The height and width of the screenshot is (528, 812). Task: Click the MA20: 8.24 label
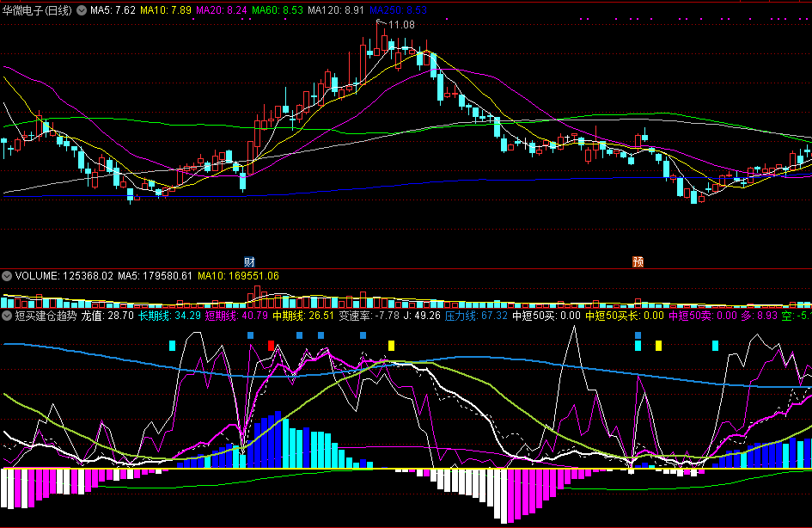pos(221,10)
